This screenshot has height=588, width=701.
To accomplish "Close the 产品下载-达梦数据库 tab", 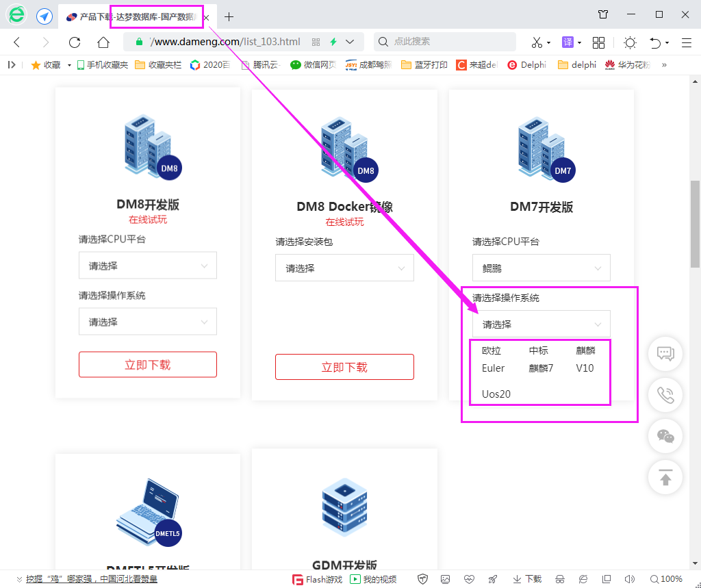I will (207, 17).
